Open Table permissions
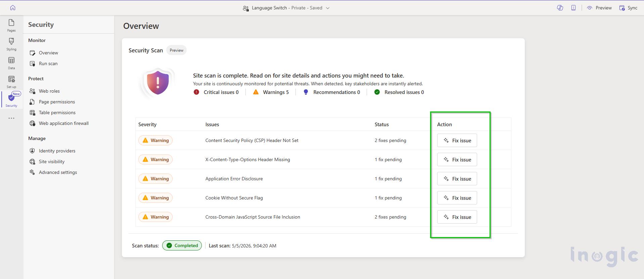 (x=57, y=112)
